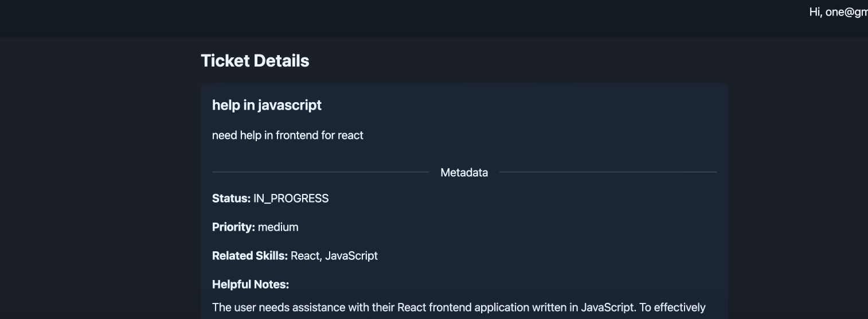The image size is (868, 319).
Task: Click the empty dark top navigation bar
Action: [x=401, y=17]
